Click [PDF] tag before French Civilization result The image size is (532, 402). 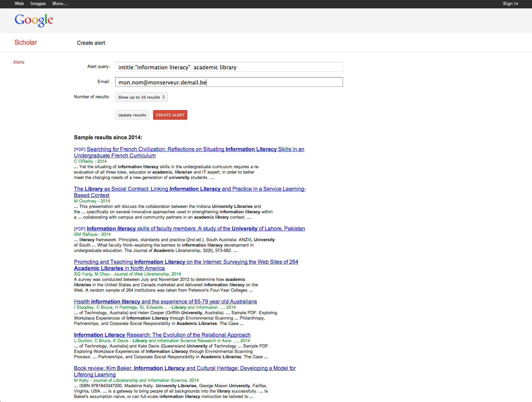coord(80,150)
